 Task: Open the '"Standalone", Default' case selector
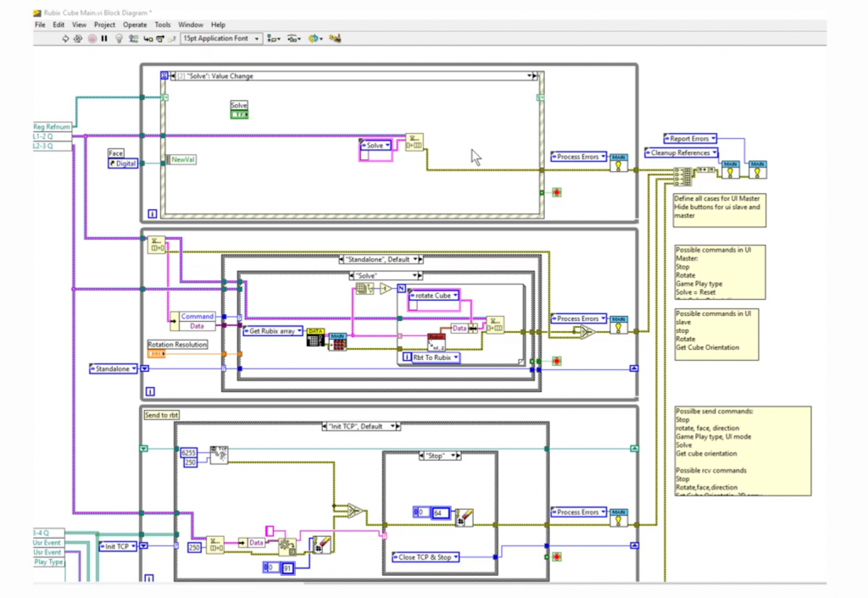[381, 259]
